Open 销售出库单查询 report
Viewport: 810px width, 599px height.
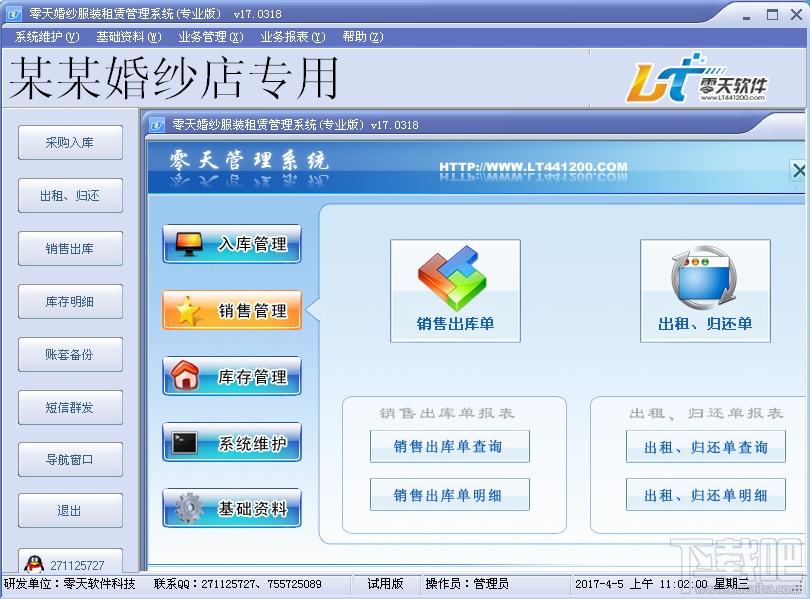(x=449, y=446)
